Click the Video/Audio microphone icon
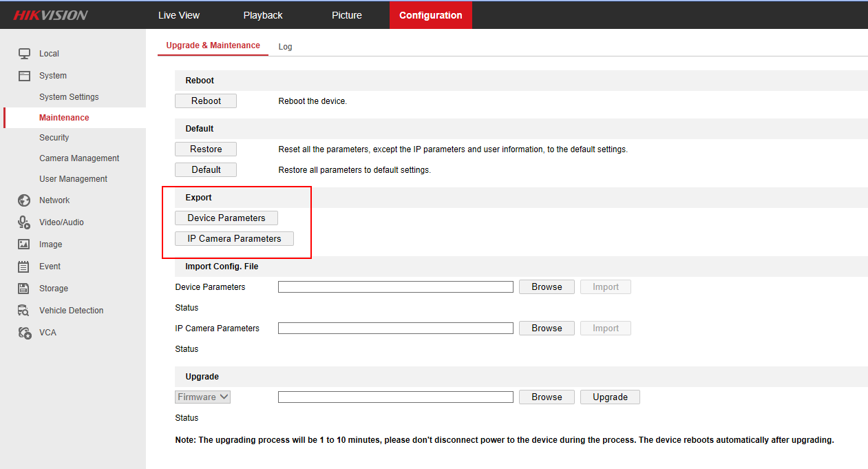Image resolution: width=868 pixels, height=469 pixels. (24, 222)
